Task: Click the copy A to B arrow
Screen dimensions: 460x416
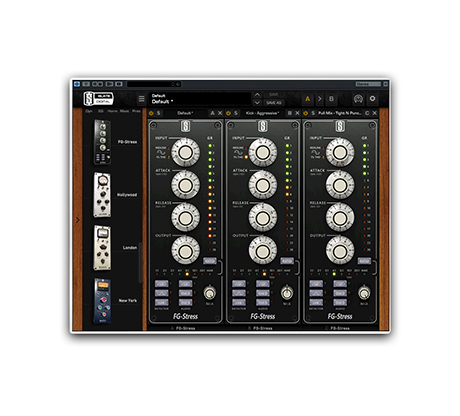Action: [320, 99]
